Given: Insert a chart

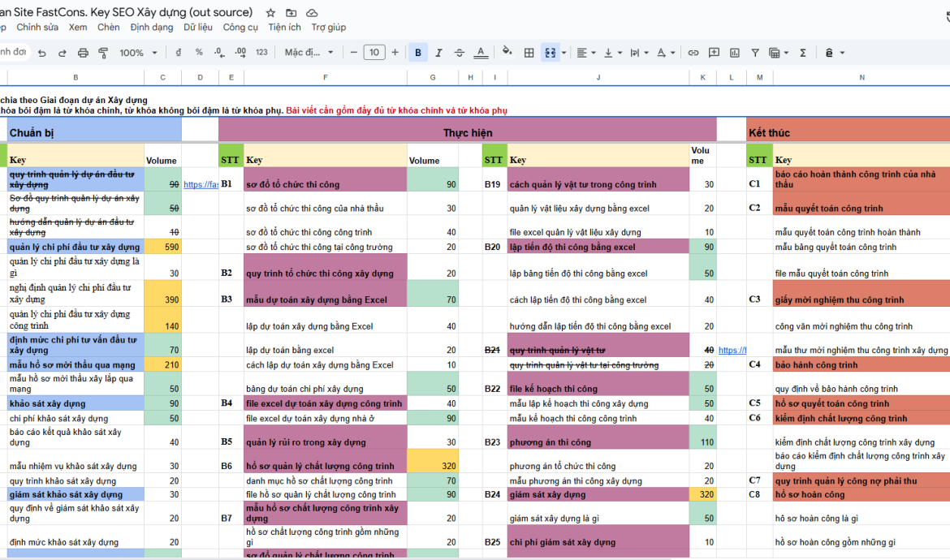Looking at the screenshot, I should click(734, 53).
